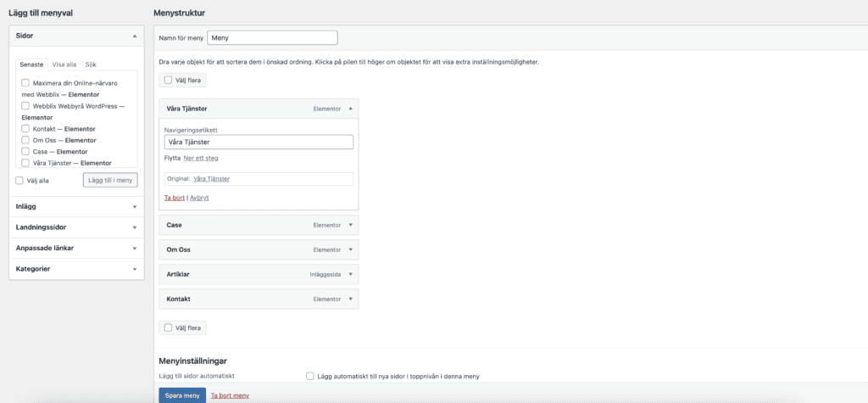868x403 pixels.
Task: Enable the lower Välj flera checkbox
Action: tap(169, 327)
